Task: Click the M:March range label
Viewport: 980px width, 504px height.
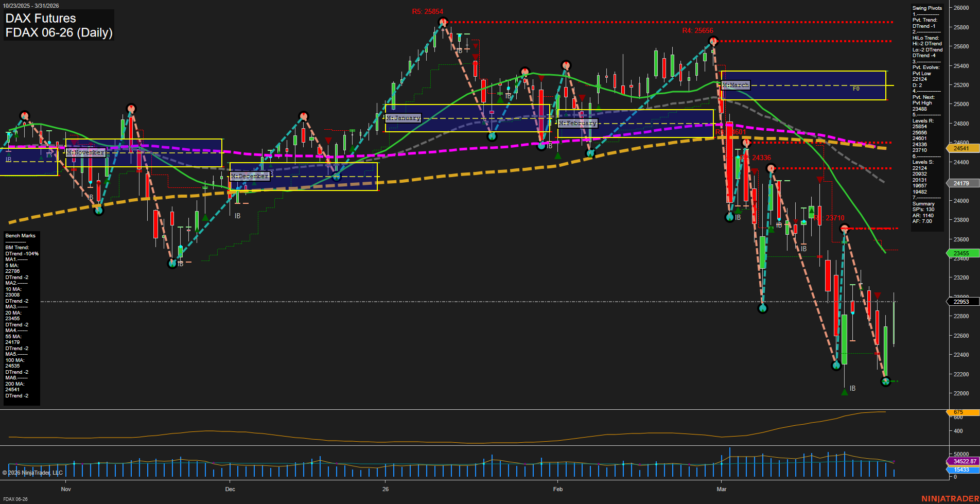Action: click(x=736, y=84)
